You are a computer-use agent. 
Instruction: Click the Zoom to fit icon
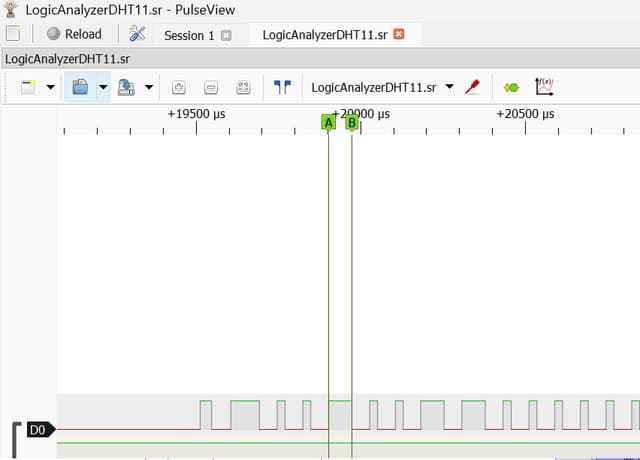coord(243,87)
